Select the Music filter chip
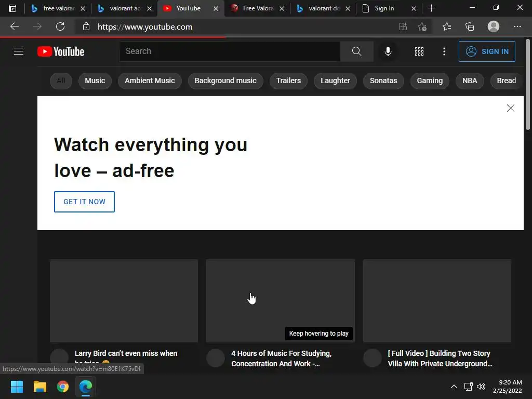Screen dimensions: 532x399 click(95, 81)
